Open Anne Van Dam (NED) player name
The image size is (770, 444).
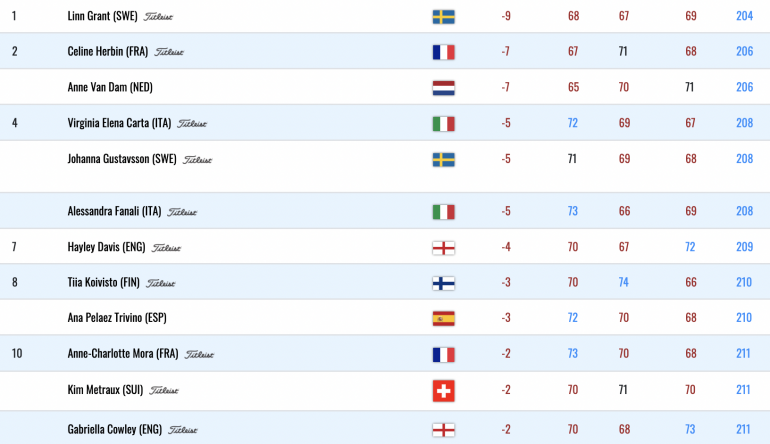(x=110, y=87)
